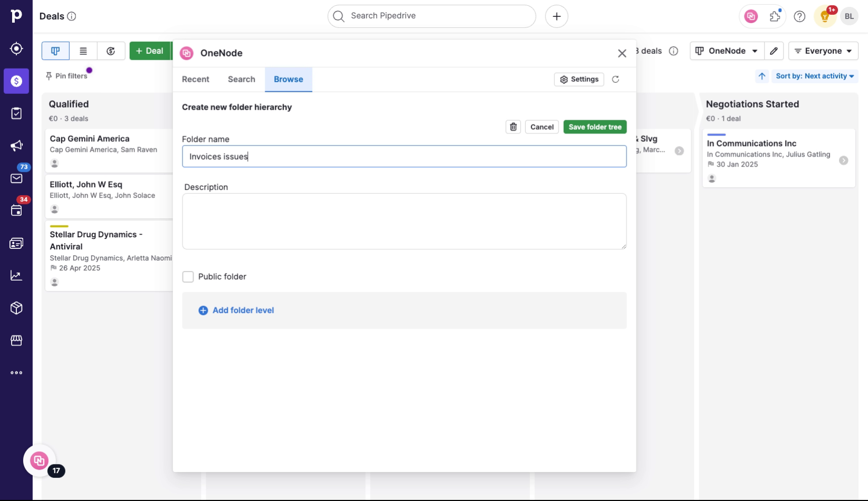The width and height of the screenshot is (868, 501).
Task: Open More options dots in sidebar
Action: [x=16, y=373]
